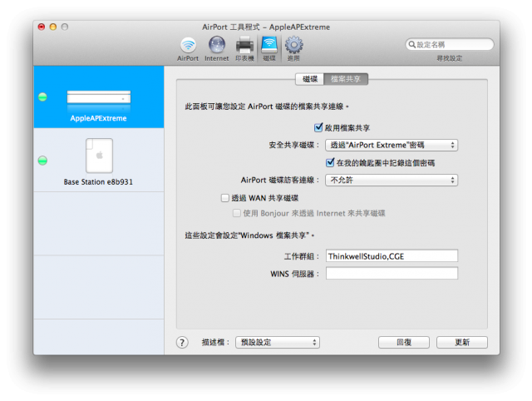Click the 更新 update button

462,342
